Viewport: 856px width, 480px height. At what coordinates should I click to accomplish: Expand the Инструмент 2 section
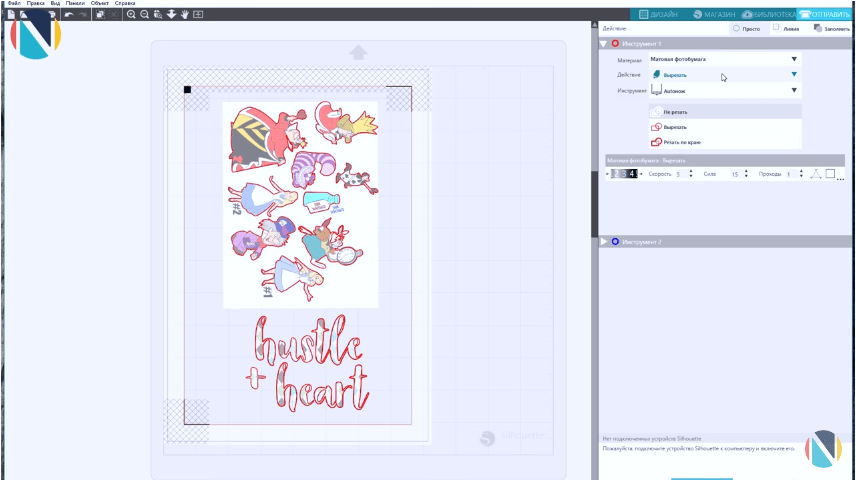pos(604,241)
